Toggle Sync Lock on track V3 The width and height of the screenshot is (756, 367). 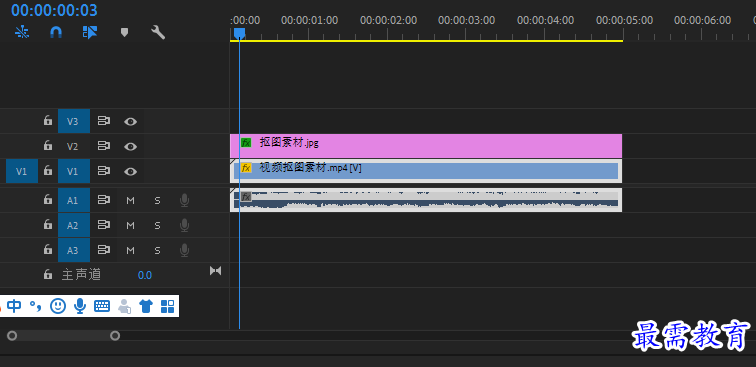click(x=104, y=121)
